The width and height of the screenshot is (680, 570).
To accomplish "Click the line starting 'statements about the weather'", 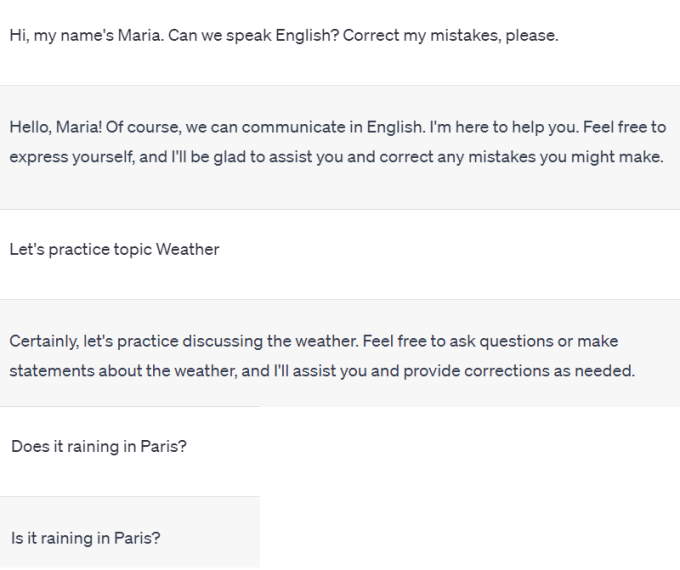I will [322, 371].
